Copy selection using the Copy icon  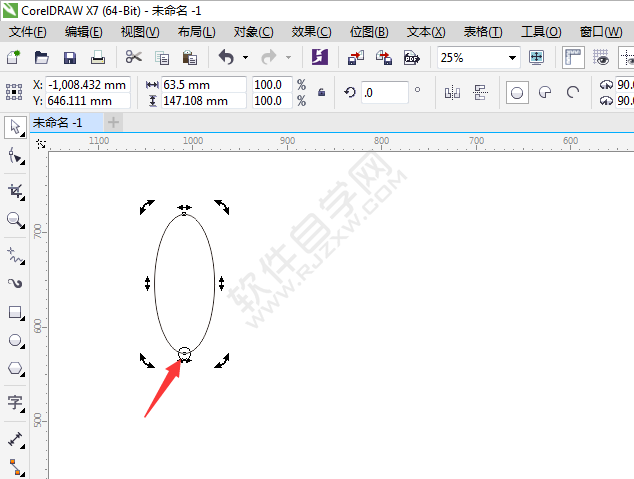click(x=162, y=58)
